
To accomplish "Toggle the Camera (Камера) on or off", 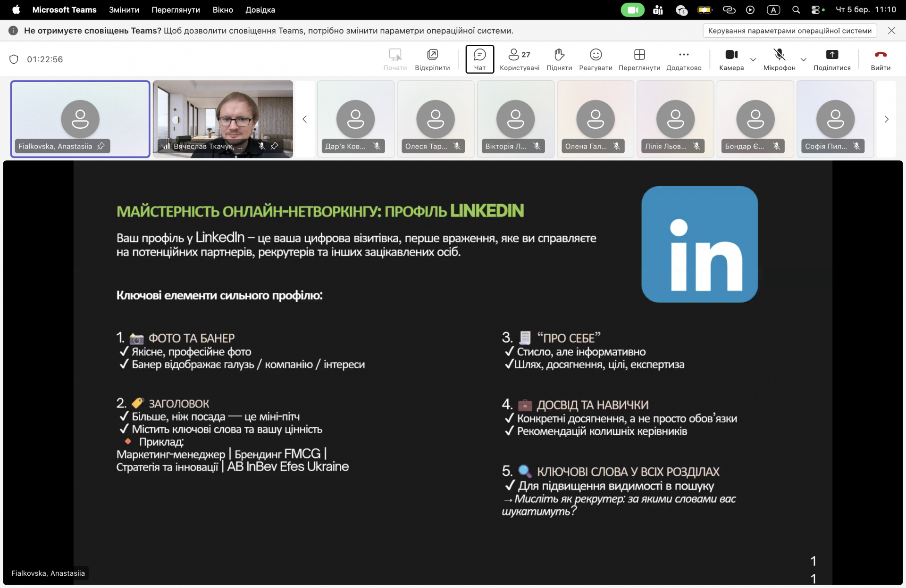I will 731,59.
